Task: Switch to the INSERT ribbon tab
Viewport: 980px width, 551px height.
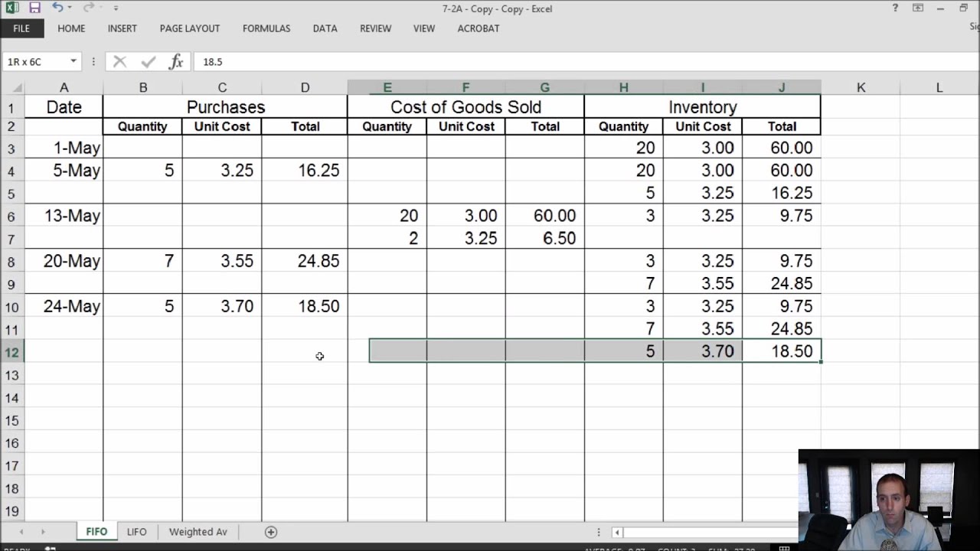Action: pyautogui.click(x=122, y=28)
